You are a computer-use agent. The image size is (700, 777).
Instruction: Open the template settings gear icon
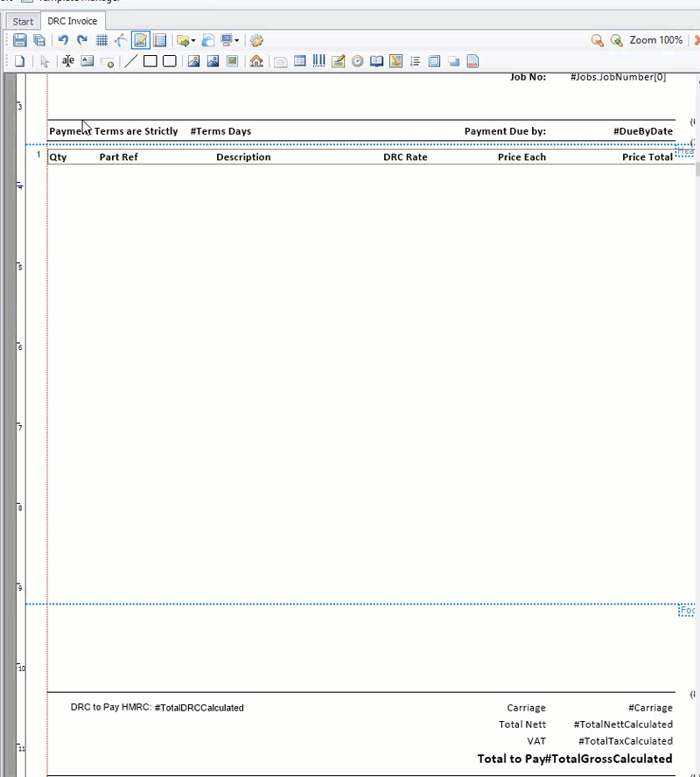(x=255, y=40)
